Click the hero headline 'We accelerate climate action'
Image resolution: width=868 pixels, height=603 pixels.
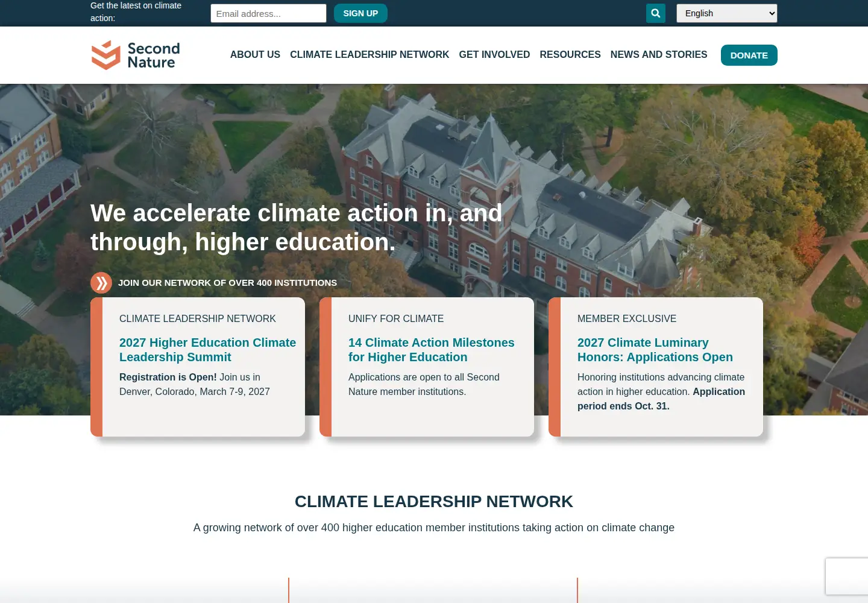[x=296, y=227]
